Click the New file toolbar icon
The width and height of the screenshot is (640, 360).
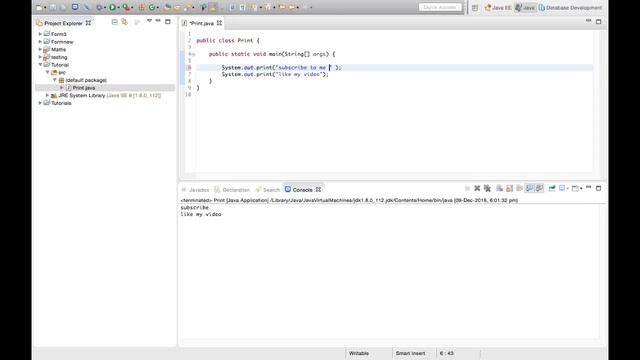39,7
